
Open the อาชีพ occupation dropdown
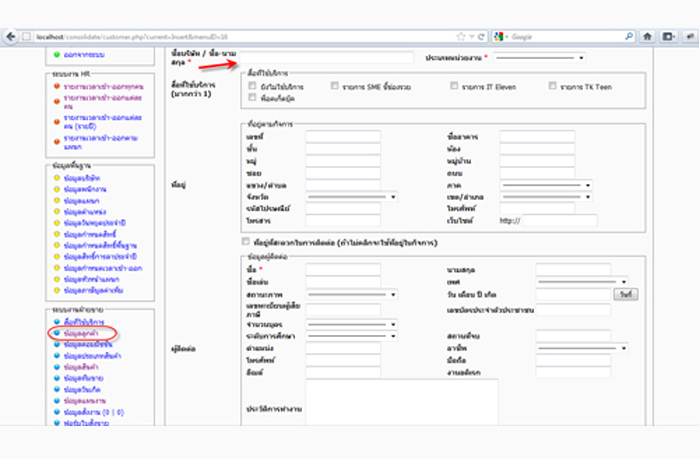[582, 348]
